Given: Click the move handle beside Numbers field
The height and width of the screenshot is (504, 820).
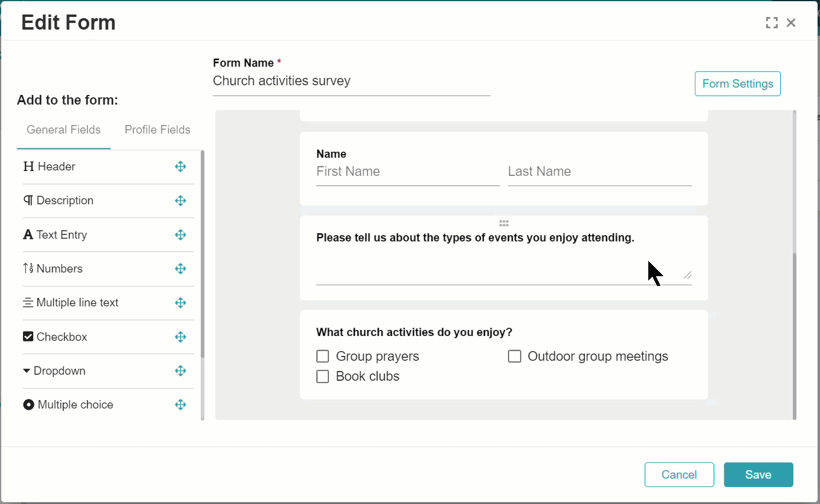Looking at the screenshot, I should tap(180, 269).
